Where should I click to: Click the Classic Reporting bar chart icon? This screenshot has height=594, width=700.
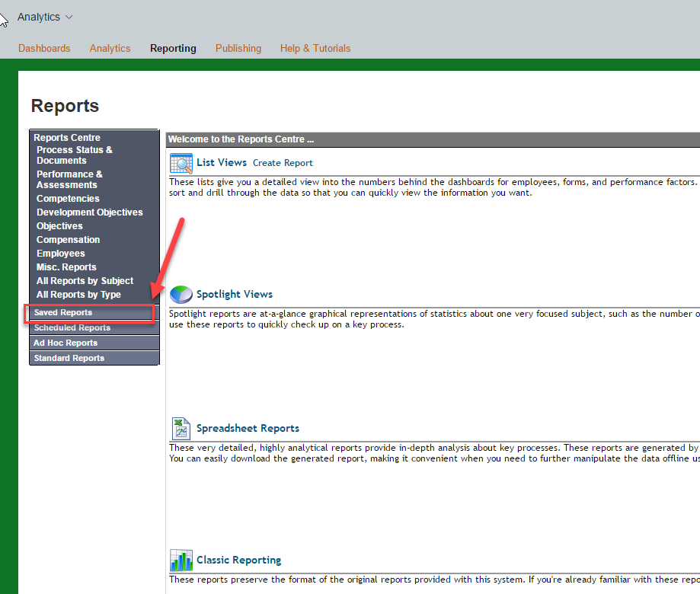click(181, 560)
